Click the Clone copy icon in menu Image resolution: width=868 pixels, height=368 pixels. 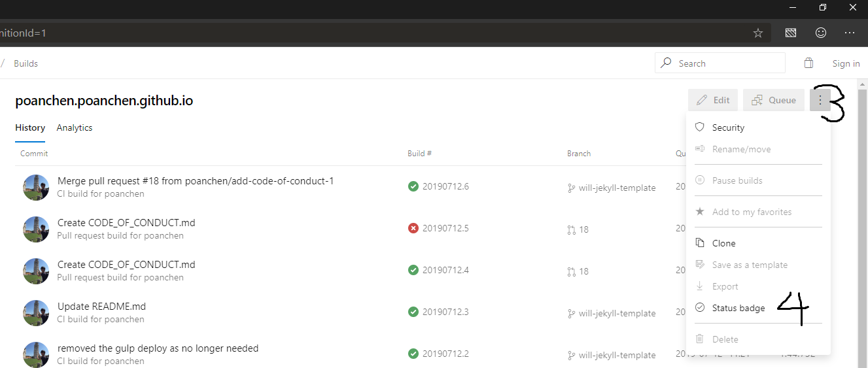(699, 243)
